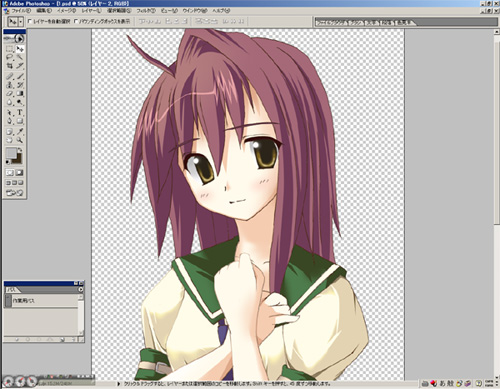The height and width of the screenshot is (389, 500).
Task: Select the History Brush tool
Action: [x=20, y=85]
